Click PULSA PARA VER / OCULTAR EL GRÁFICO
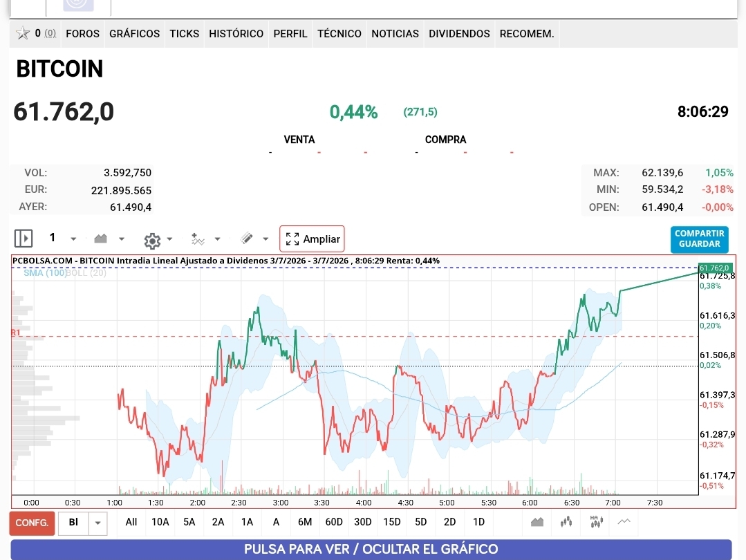This screenshot has width=746, height=560. 371,549
